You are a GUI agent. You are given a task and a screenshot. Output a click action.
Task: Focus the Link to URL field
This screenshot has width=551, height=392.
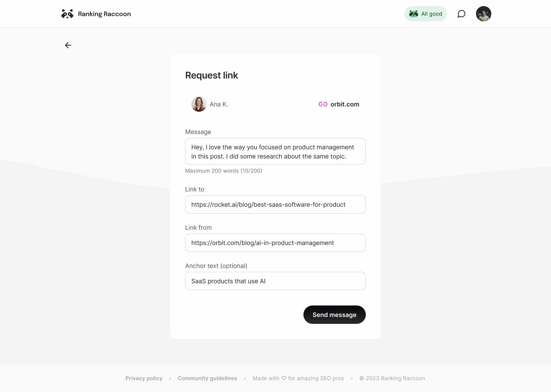[275, 204]
